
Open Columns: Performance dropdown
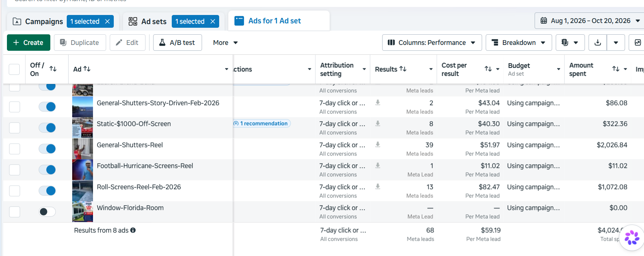coord(432,43)
